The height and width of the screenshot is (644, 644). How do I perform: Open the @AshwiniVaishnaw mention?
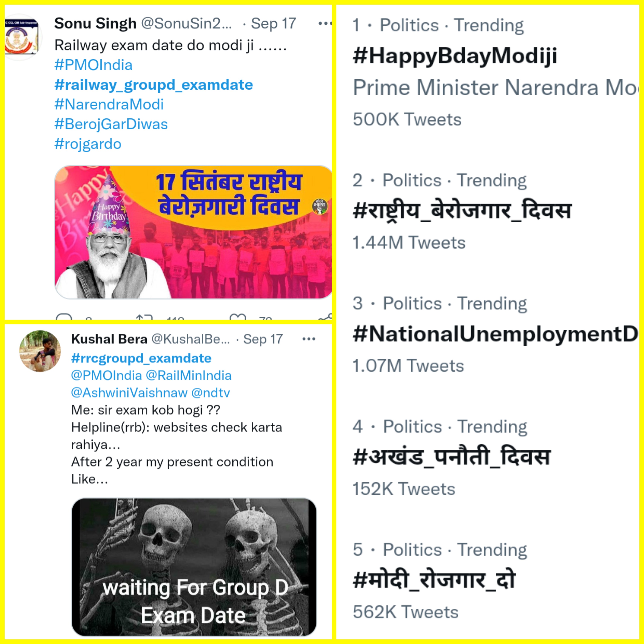pyautogui.click(x=129, y=393)
